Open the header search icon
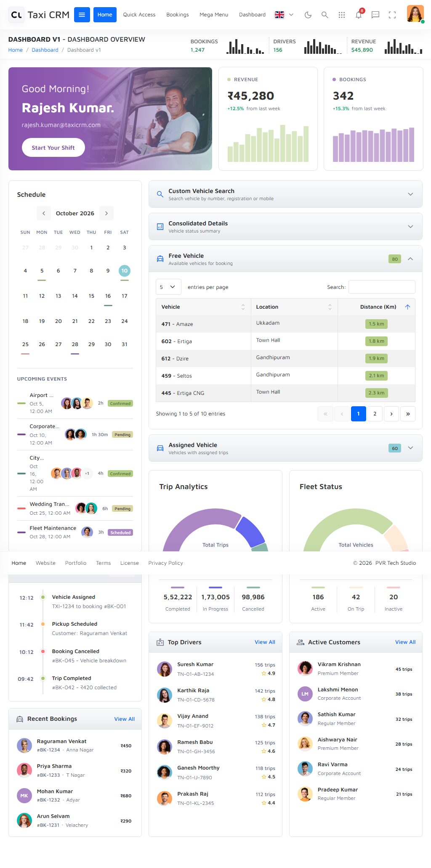 (x=325, y=15)
